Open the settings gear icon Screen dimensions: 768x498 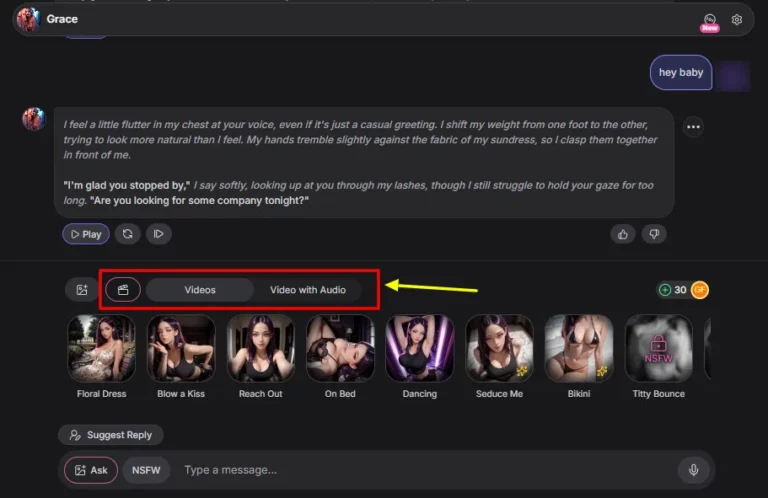point(737,20)
